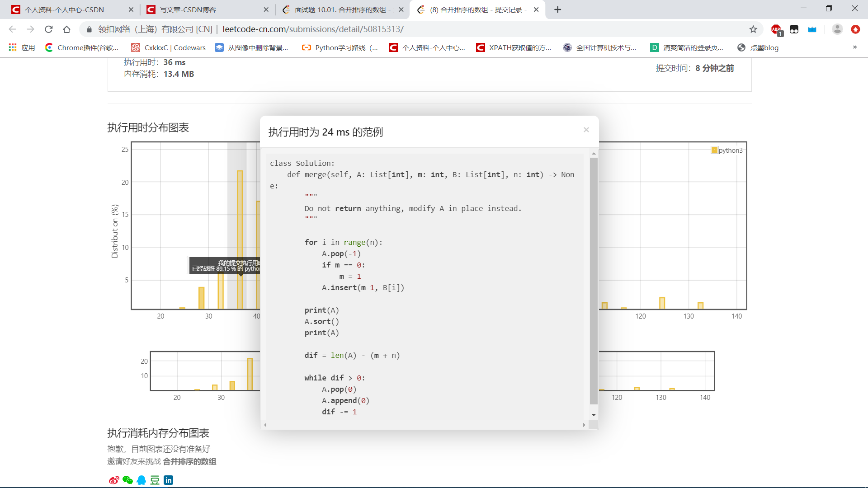Reload the current page
The height and width of the screenshot is (488, 868).
coord(49,29)
